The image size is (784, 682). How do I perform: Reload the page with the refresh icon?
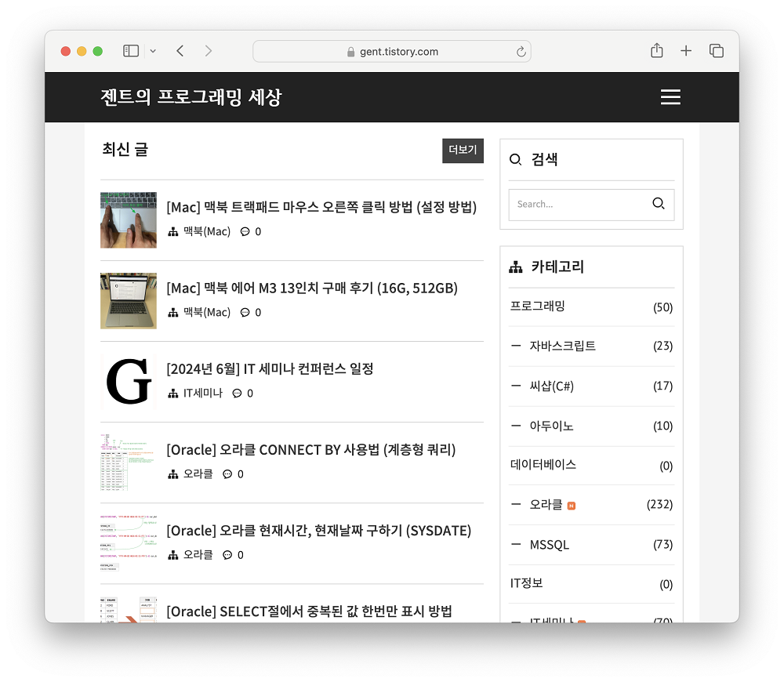(x=521, y=52)
